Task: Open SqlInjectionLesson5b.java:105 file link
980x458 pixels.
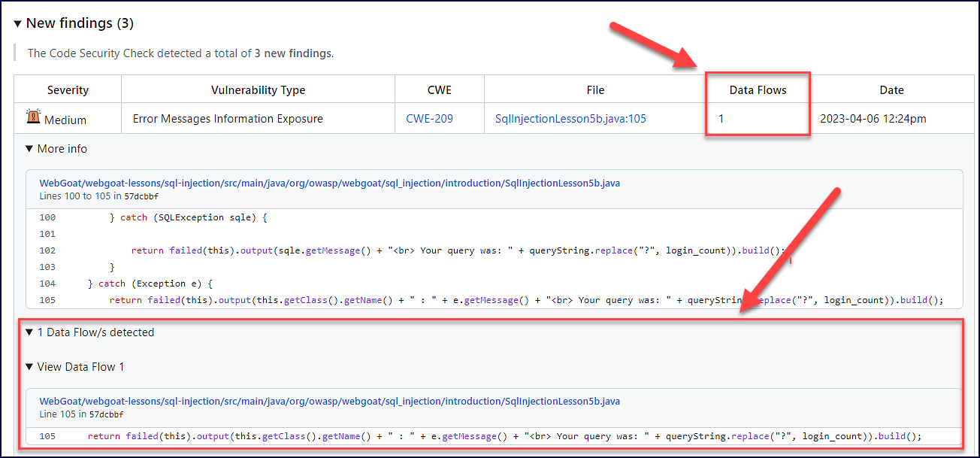Action: [570, 119]
